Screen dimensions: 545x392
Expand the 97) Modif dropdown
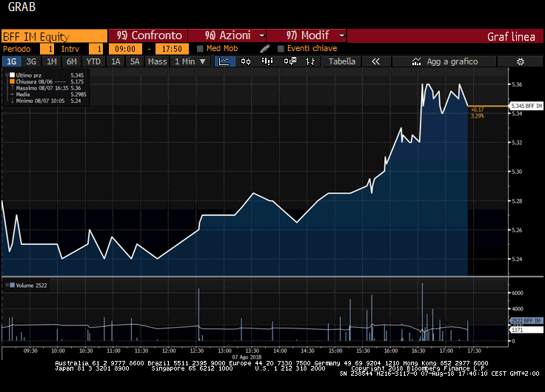click(306, 36)
